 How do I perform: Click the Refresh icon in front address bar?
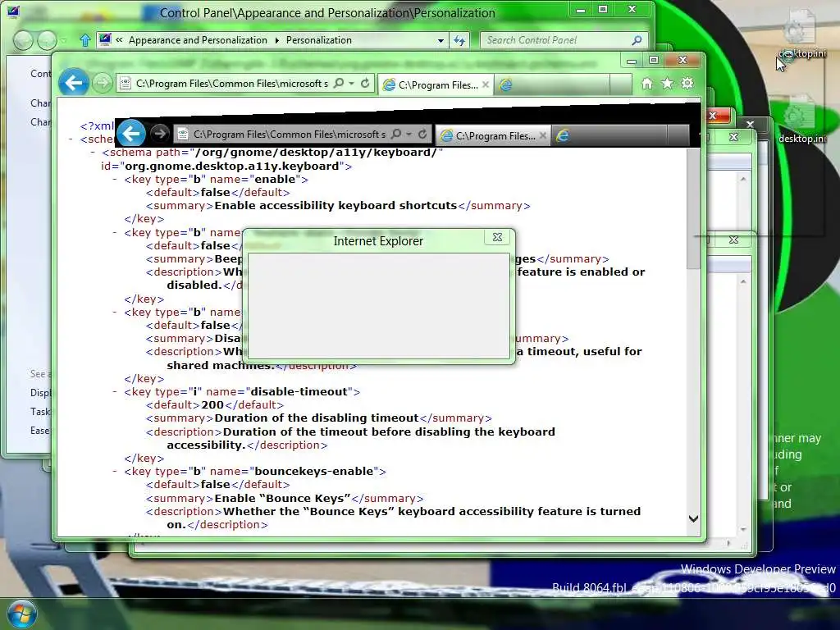(x=365, y=84)
